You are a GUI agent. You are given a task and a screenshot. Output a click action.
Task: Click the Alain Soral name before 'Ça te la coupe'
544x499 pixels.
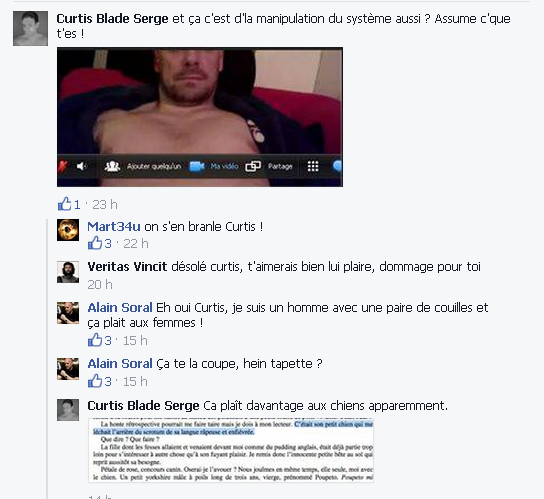tap(120, 364)
